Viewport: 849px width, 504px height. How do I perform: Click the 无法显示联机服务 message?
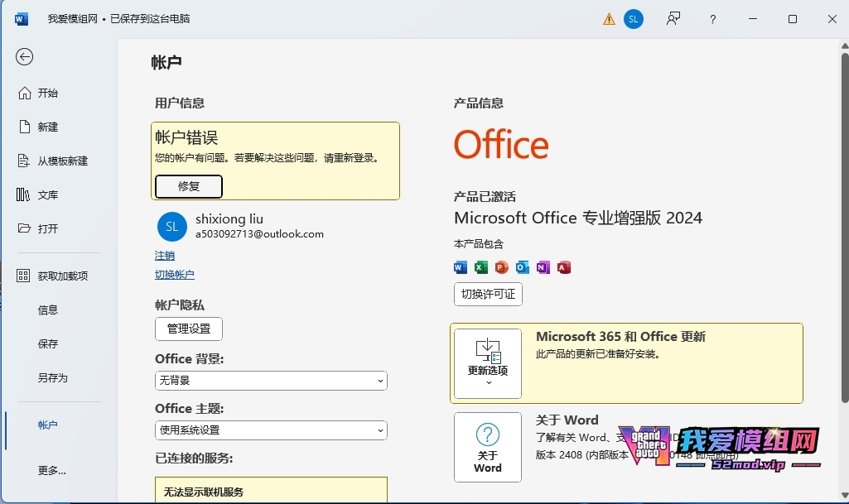point(204,492)
